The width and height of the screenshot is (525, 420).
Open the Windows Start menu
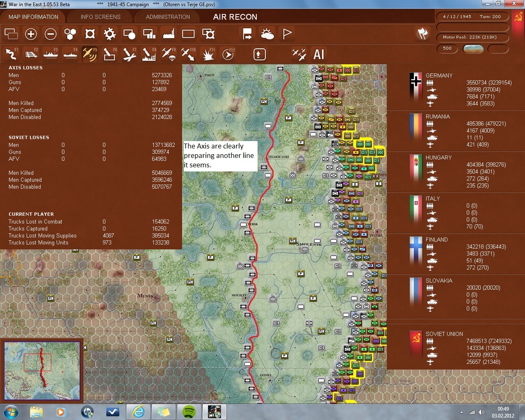10,412
